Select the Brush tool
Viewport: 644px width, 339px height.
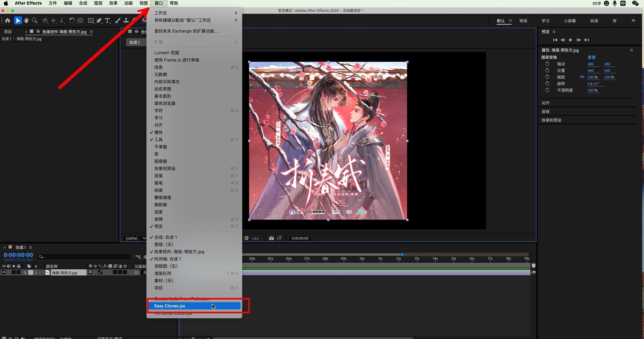pos(118,21)
